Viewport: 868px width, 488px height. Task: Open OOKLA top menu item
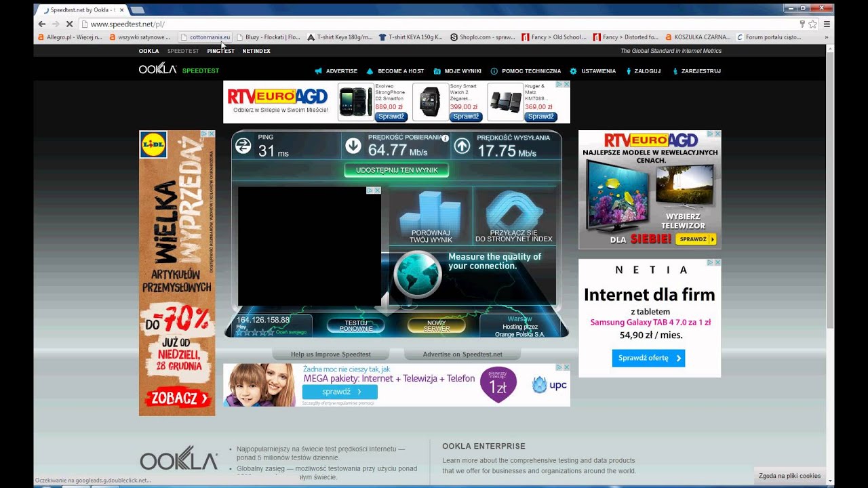[149, 51]
